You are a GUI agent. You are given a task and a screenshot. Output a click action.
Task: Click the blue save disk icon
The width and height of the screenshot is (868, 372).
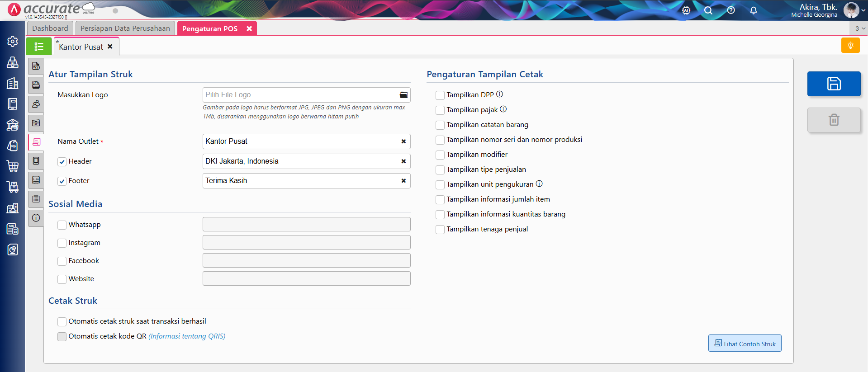click(x=834, y=84)
